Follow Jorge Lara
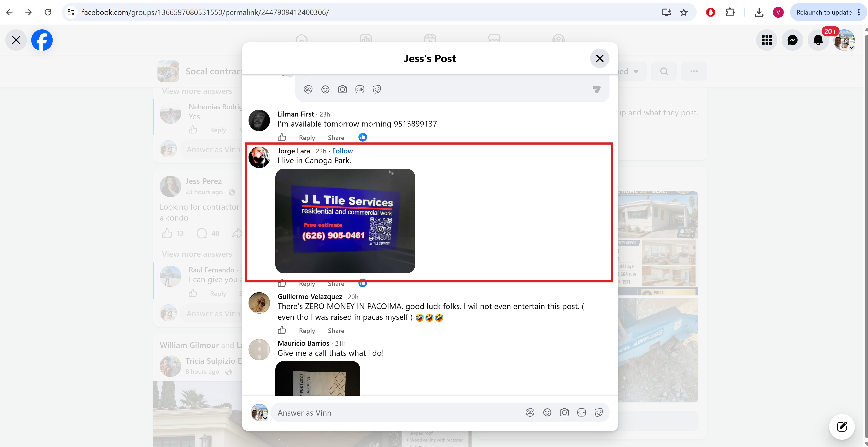868x447 pixels. (342, 151)
